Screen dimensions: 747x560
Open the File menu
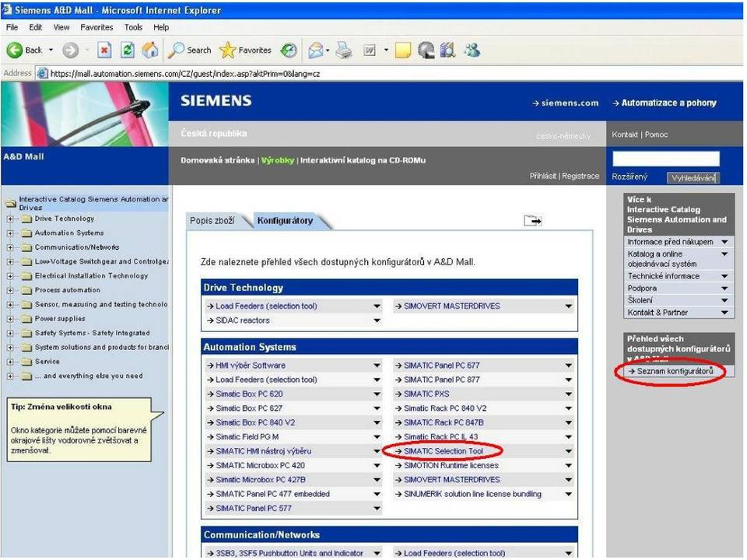tap(12, 28)
